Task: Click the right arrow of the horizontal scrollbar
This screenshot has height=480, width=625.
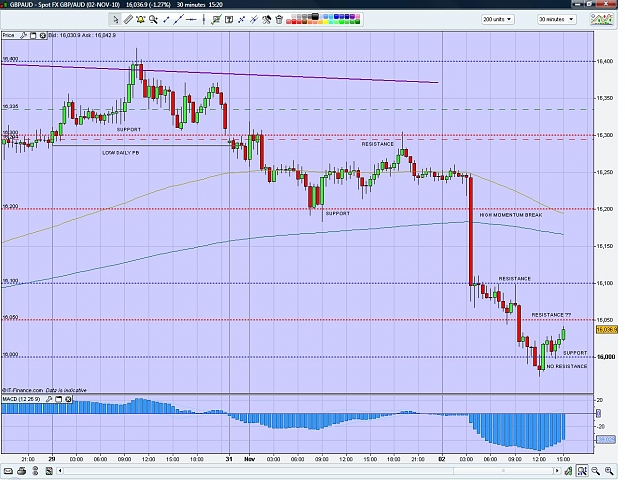Action: pyautogui.click(x=557, y=471)
